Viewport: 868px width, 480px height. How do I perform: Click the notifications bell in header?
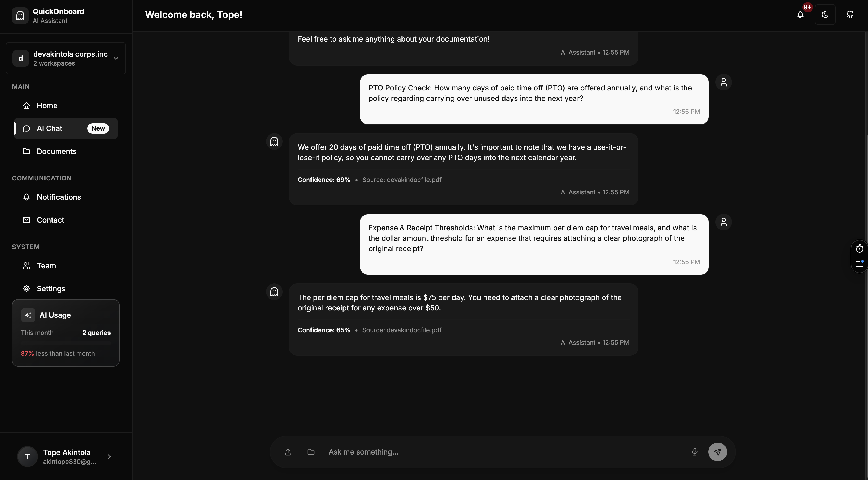click(x=800, y=15)
